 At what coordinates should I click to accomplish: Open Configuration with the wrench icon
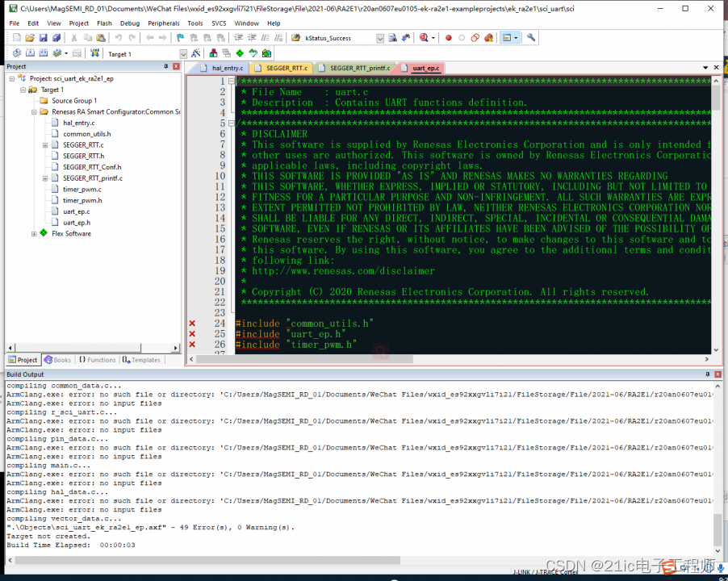click(531, 38)
